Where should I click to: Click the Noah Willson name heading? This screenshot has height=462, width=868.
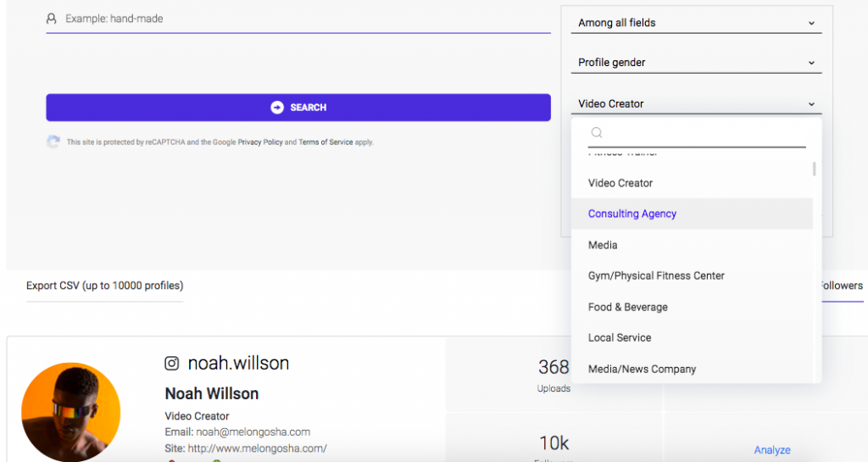[211, 393]
